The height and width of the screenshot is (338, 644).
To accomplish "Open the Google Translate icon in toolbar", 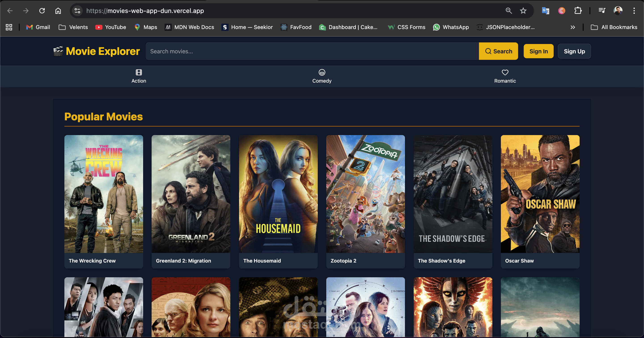I will 545,10.
